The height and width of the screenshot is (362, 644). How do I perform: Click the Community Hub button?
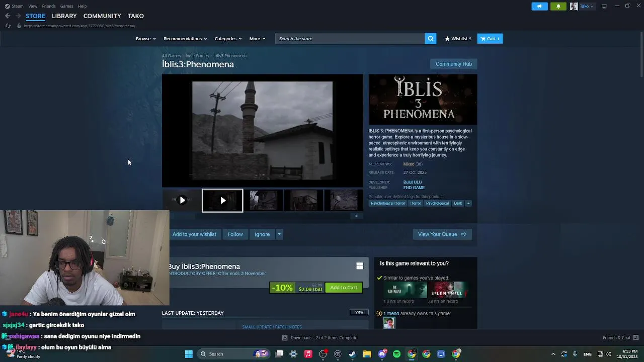(453, 64)
